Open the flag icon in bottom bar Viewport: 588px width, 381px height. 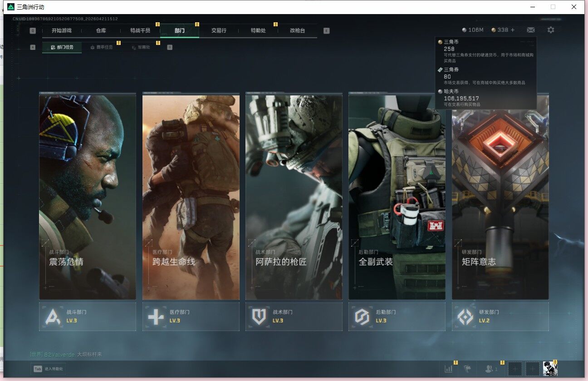click(467, 369)
